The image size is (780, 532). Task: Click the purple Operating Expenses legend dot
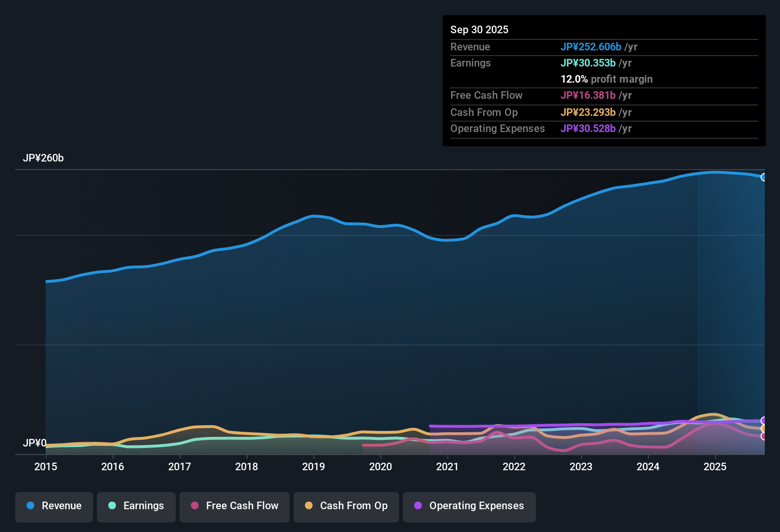(x=418, y=506)
